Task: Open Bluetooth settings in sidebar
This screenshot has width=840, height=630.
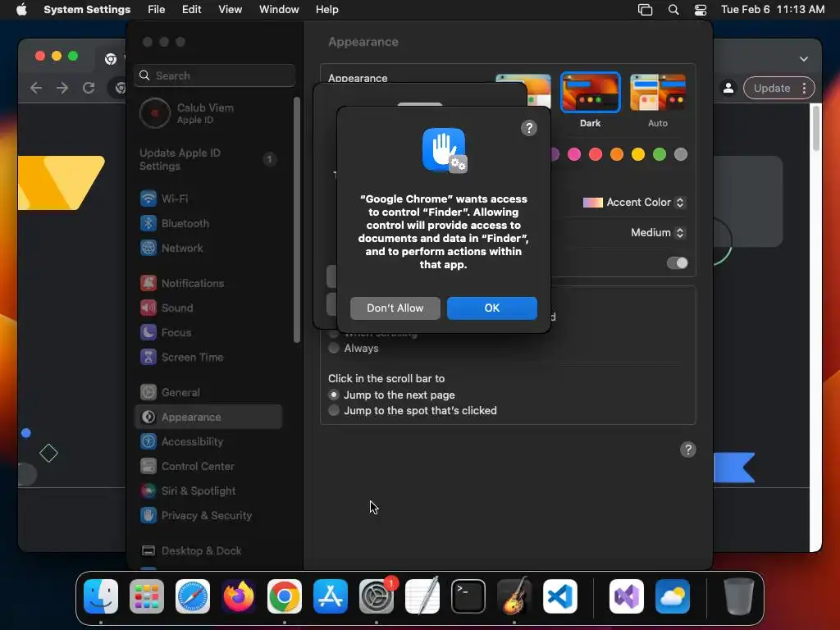Action: pos(209,223)
